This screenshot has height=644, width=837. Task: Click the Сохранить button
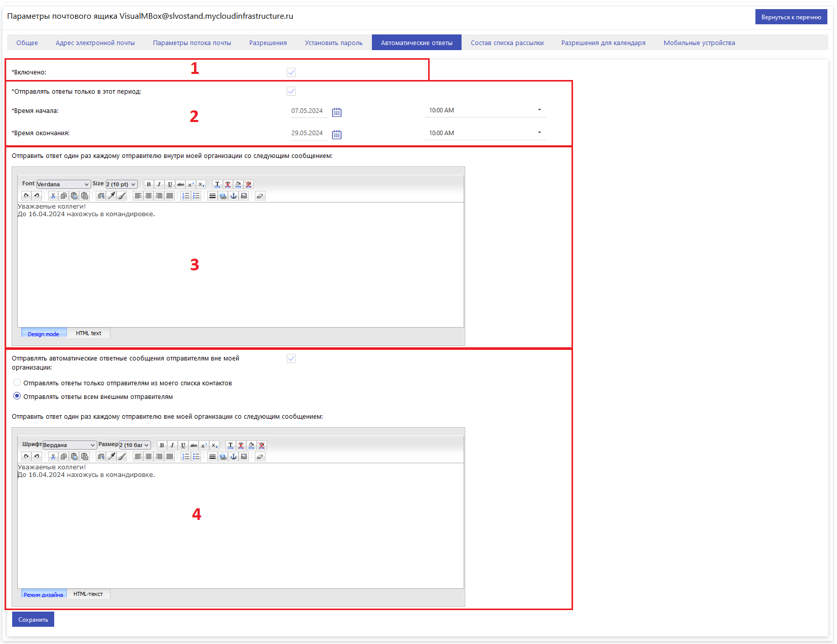(x=33, y=619)
